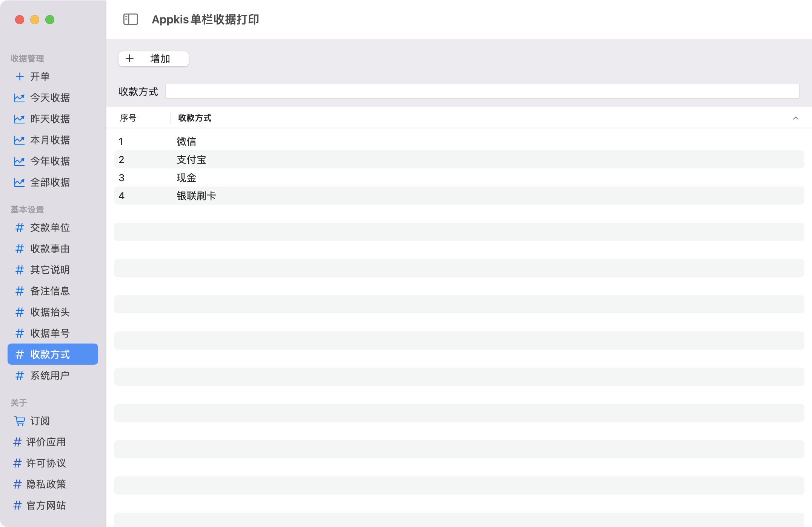The image size is (812, 527).
Task: Click the yellow minimize window button
Action: pos(35,20)
